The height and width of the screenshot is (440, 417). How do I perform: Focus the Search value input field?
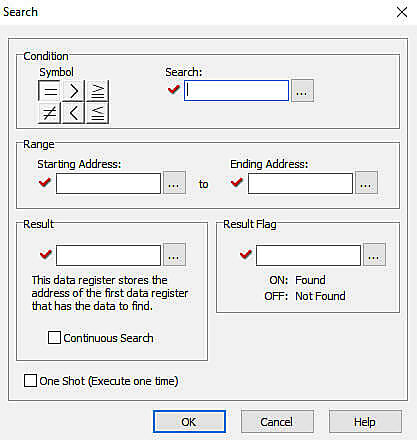(236, 91)
